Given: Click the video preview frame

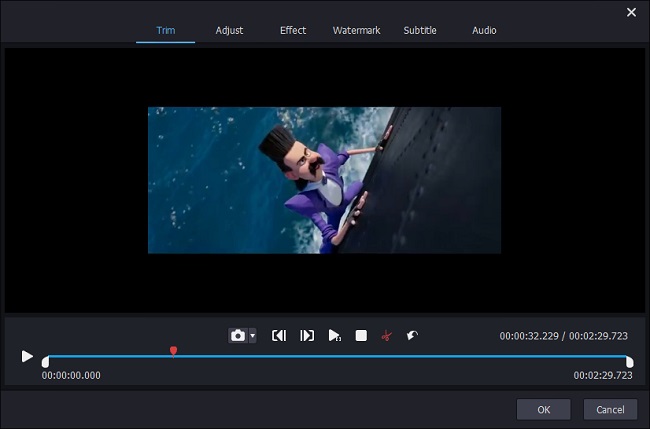Looking at the screenshot, I should tap(324, 180).
